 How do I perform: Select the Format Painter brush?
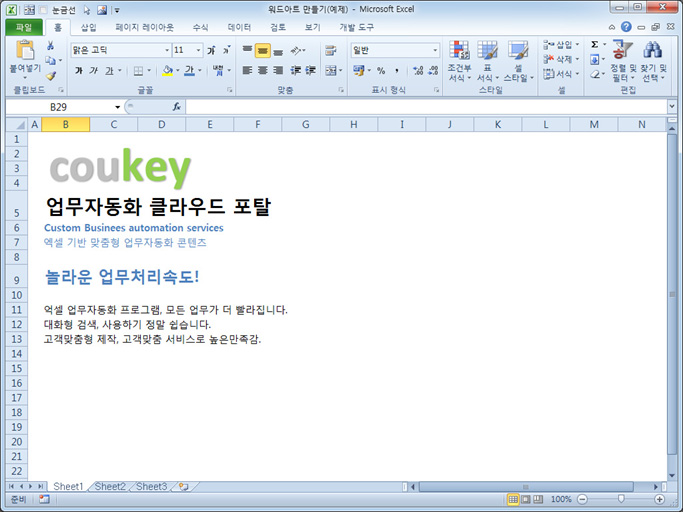(x=51, y=76)
